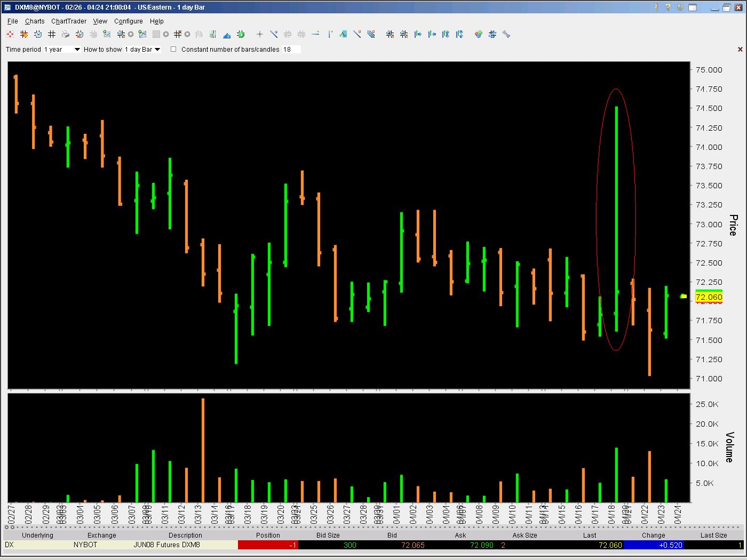Toggle chart grid lines with the grid icon
Screen dimensions: 747x560
point(52,34)
